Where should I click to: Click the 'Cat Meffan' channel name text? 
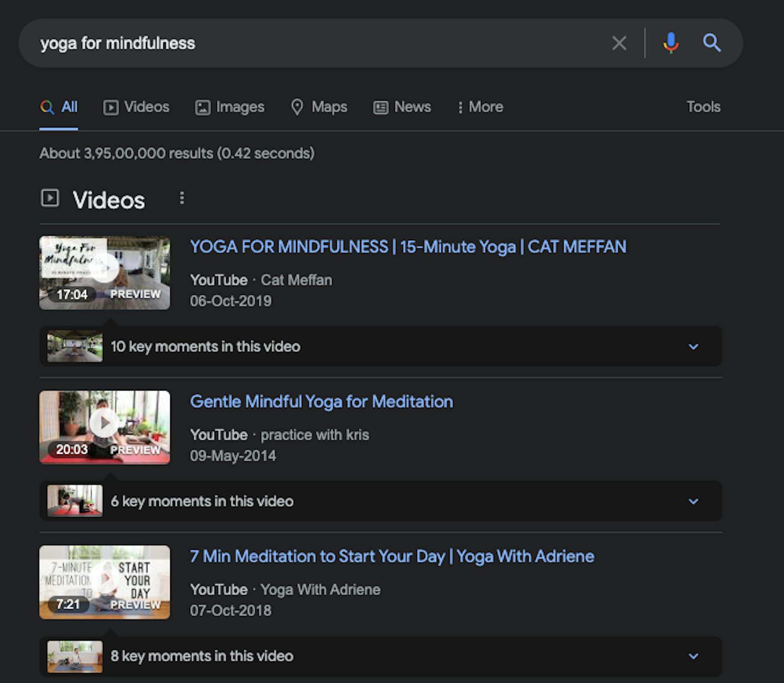(x=296, y=280)
